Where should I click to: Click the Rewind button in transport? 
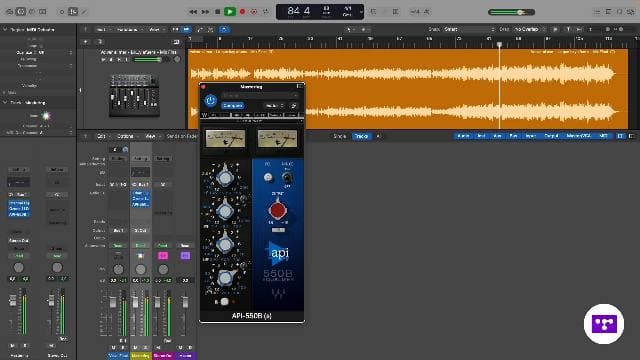tap(193, 12)
